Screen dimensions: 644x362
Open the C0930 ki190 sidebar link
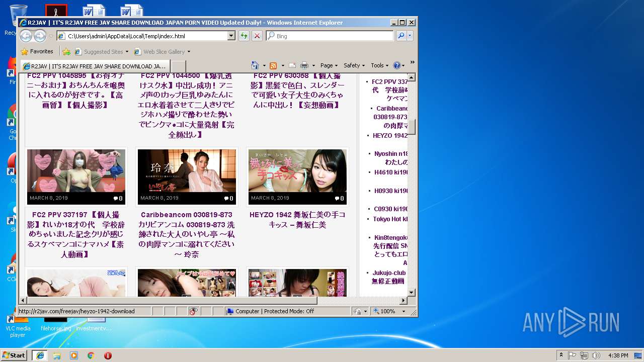pyautogui.click(x=391, y=209)
